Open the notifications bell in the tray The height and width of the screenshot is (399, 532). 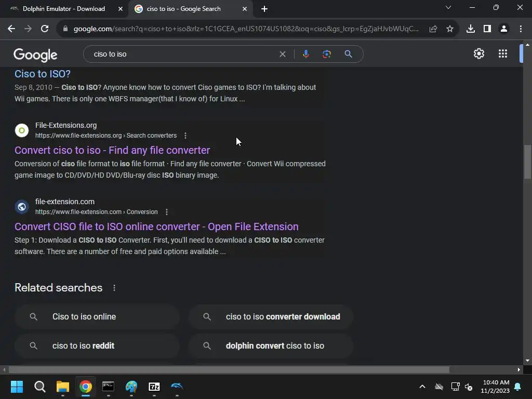click(x=518, y=387)
